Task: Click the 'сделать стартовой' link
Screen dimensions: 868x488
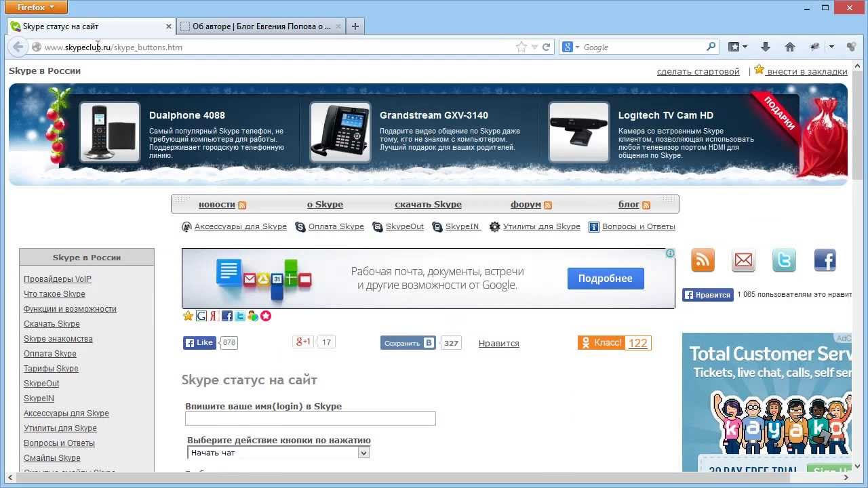Action: pos(698,71)
